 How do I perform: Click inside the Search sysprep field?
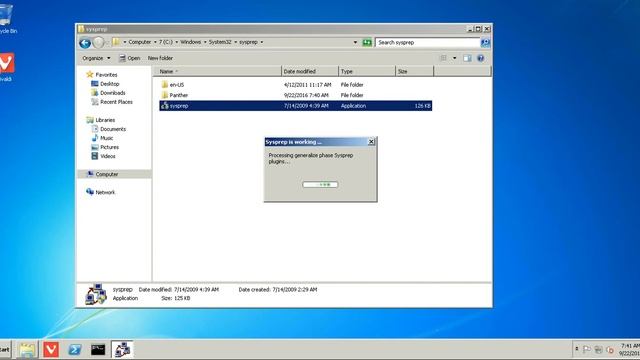(x=427, y=42)
